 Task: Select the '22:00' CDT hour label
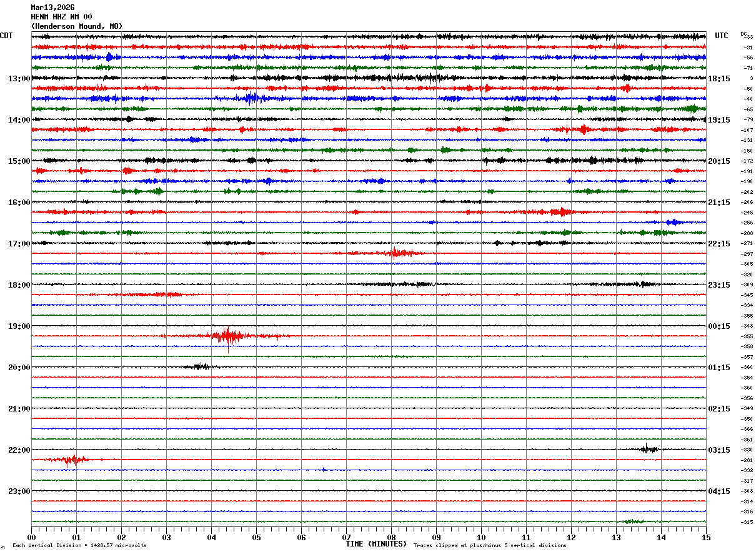tap(19, 450)
